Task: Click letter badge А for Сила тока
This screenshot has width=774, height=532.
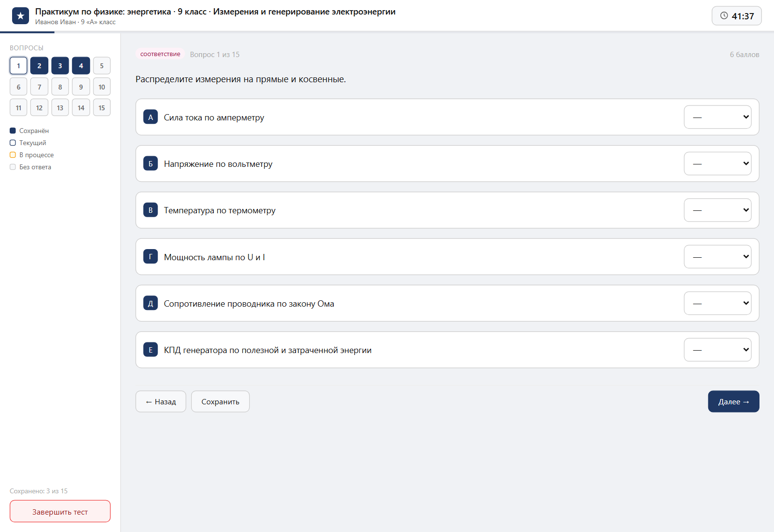Action: pyautogui.click(x=150, y=117)
